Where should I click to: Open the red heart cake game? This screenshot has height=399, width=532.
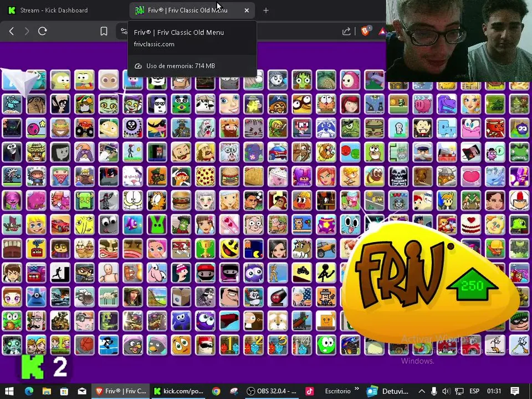[471, 224]
